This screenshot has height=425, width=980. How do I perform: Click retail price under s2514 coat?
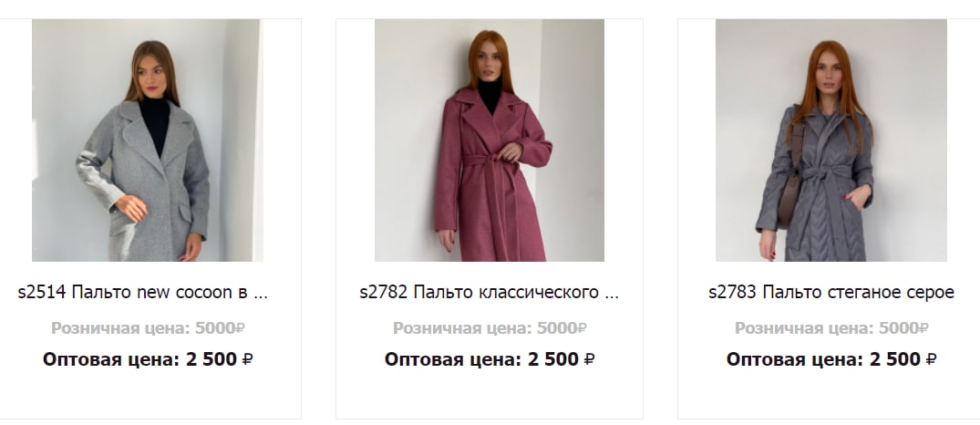click(148, 328)
